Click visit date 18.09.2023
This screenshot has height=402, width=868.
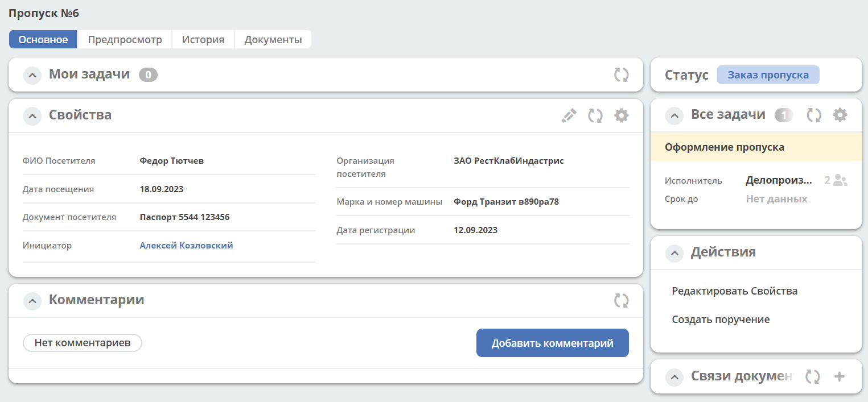click(162, 189)
